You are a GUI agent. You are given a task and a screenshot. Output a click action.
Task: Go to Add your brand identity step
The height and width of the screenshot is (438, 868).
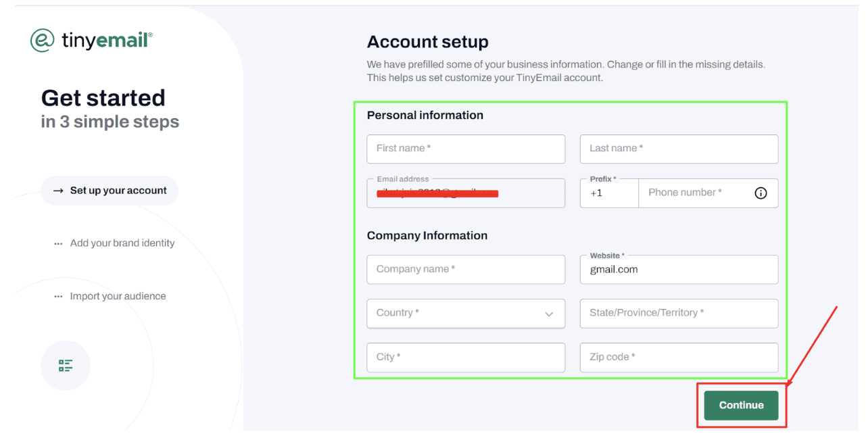tap(122, 243)
